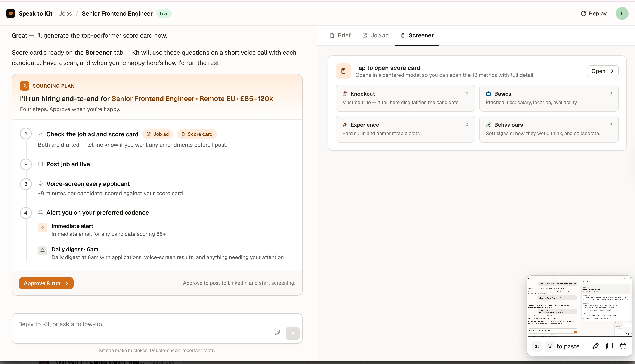Click the command key symbol chip

click(x=537, y=346)
